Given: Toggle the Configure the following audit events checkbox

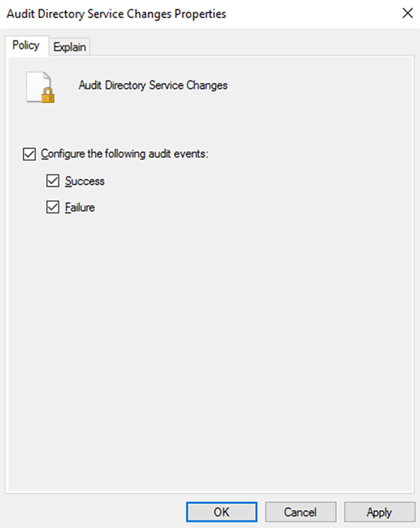Looking at the screenshot, I should (x=29, y=154).
